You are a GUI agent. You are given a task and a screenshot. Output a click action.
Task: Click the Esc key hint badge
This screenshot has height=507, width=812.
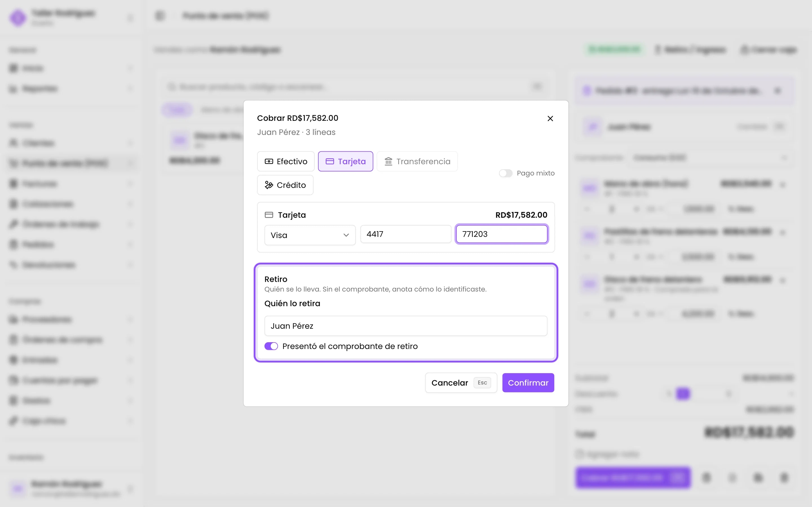482,383
